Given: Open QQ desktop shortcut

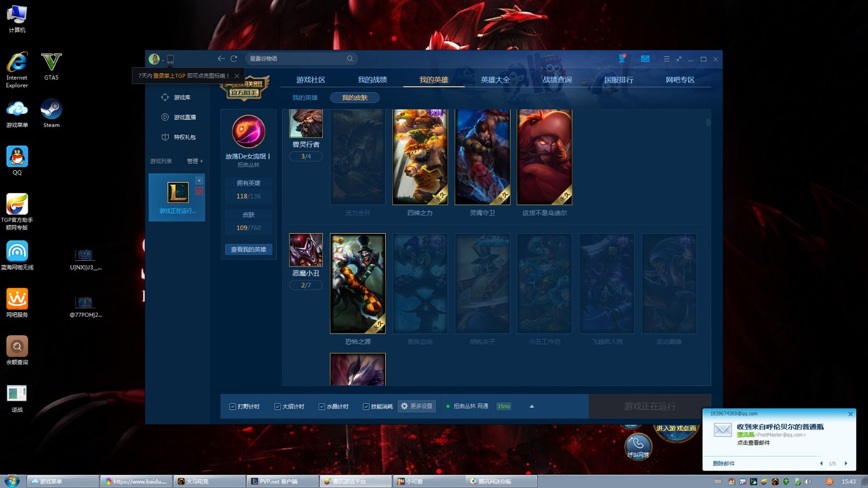Looking at the screenshot, I should click(x=17, y=160).
